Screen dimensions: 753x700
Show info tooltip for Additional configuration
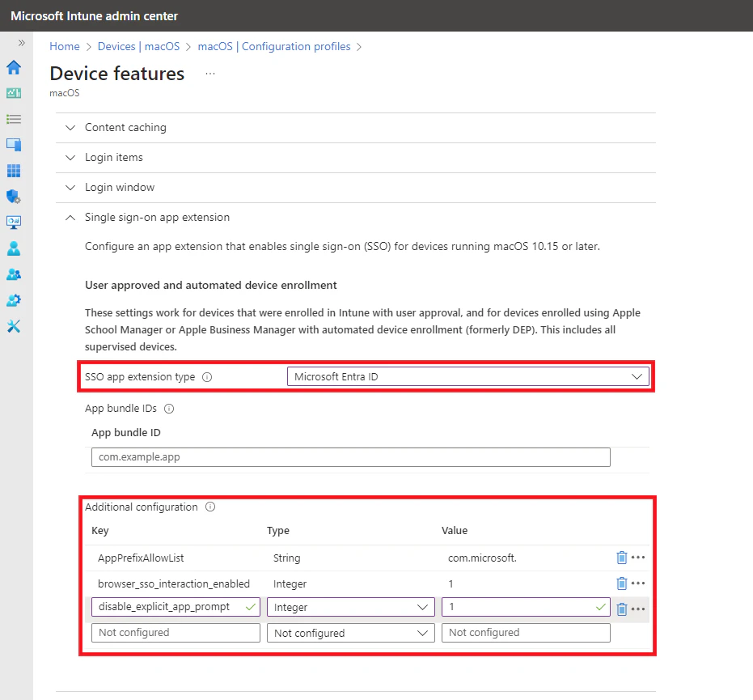(x=210, y=507)
